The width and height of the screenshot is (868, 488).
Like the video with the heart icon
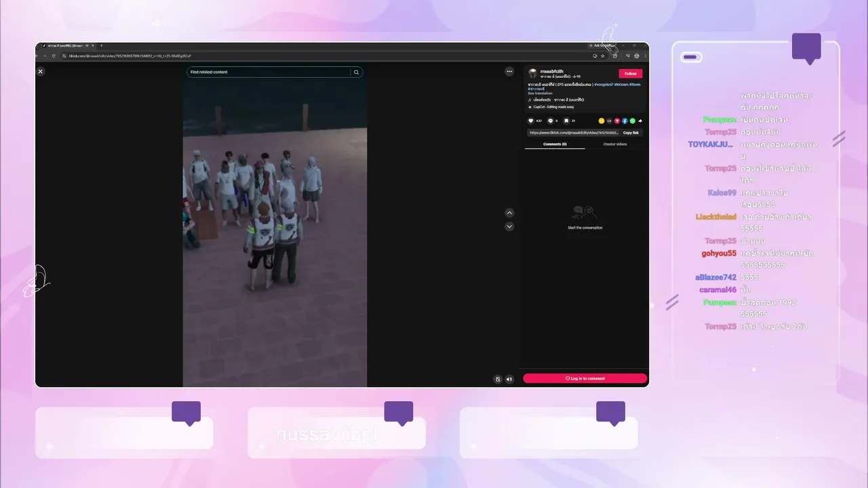pyautogui.click(x=531, y=121)
